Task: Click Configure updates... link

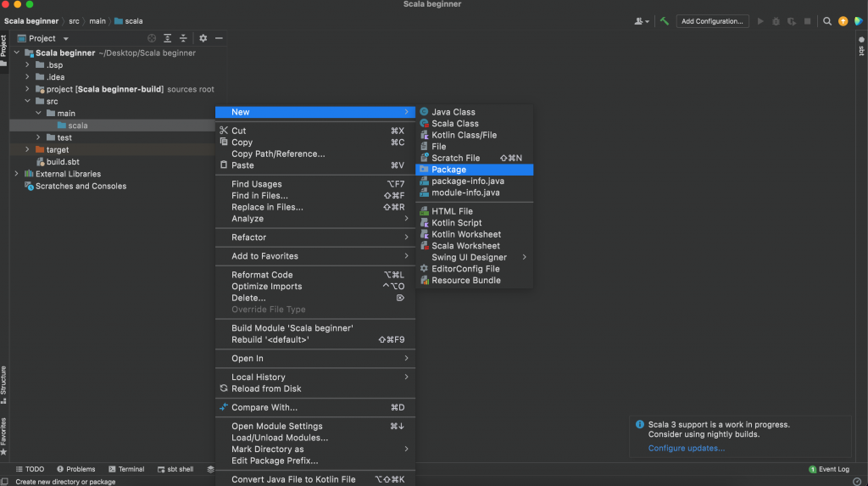Action: pyautogui.click(x=686, y=449)
